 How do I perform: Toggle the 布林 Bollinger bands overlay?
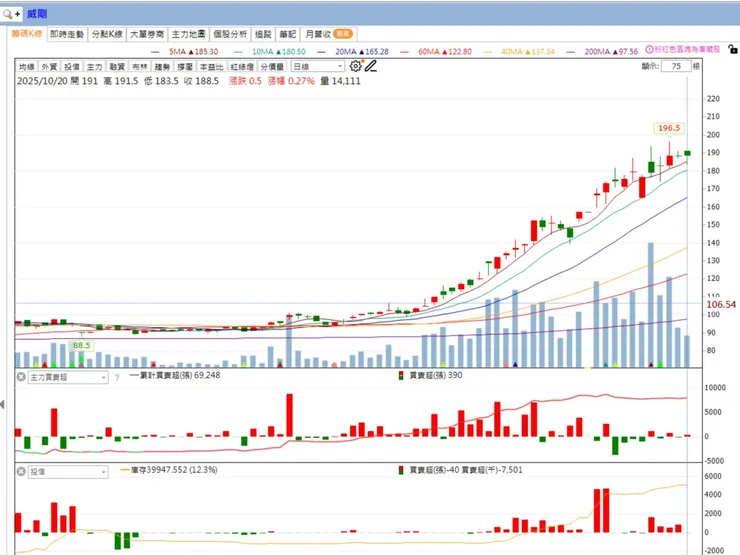point(140,67)
